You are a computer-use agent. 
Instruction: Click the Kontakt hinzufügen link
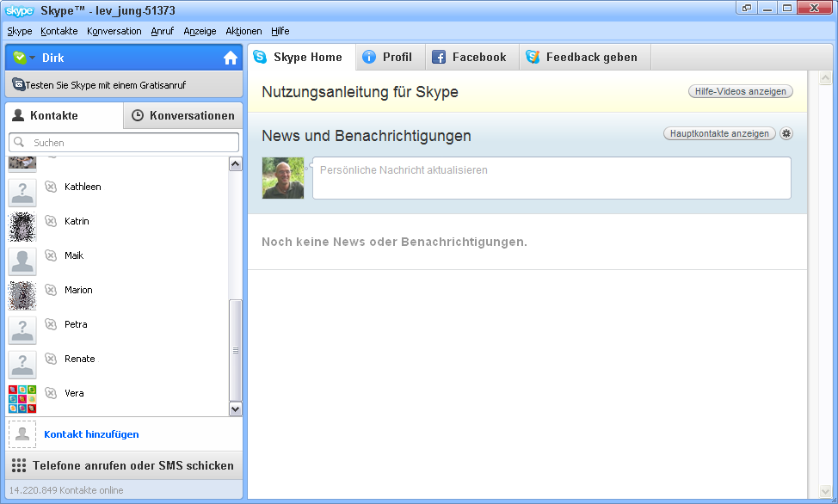tap(91, 434)
